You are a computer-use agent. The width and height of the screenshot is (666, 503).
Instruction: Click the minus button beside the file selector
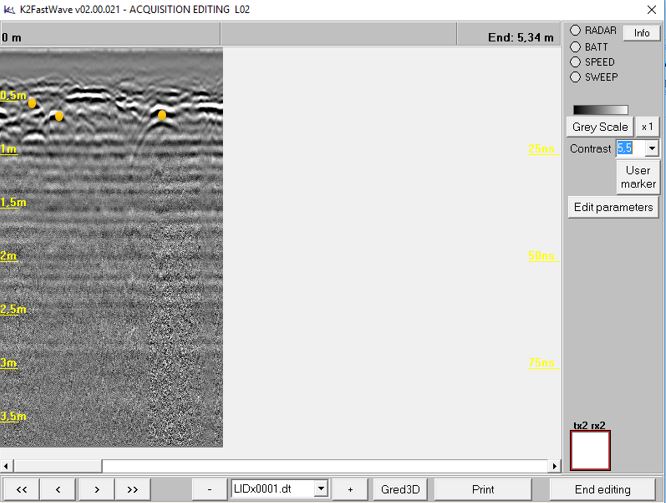coord(209,489)
